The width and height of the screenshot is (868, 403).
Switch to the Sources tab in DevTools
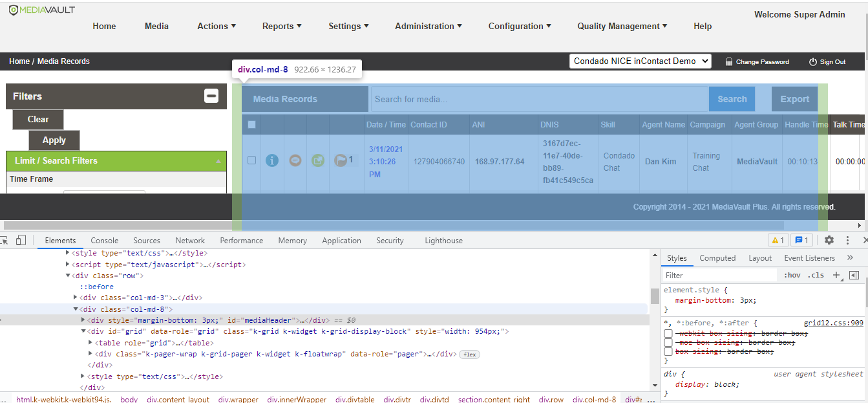(x=147, y=240)
